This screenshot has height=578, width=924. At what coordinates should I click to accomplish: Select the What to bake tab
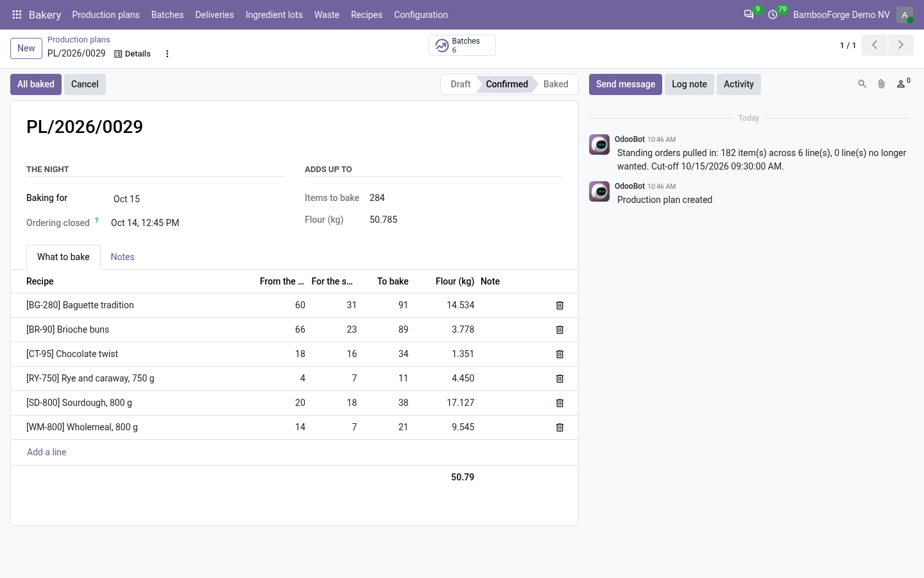pos(64,257)
